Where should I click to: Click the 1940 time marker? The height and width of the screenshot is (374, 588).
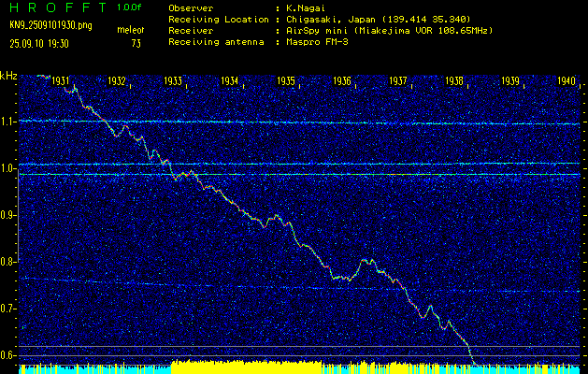[567, 80]
